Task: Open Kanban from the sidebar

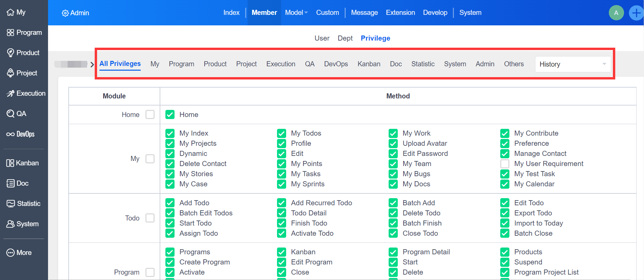Action: (x=22, y=163)
